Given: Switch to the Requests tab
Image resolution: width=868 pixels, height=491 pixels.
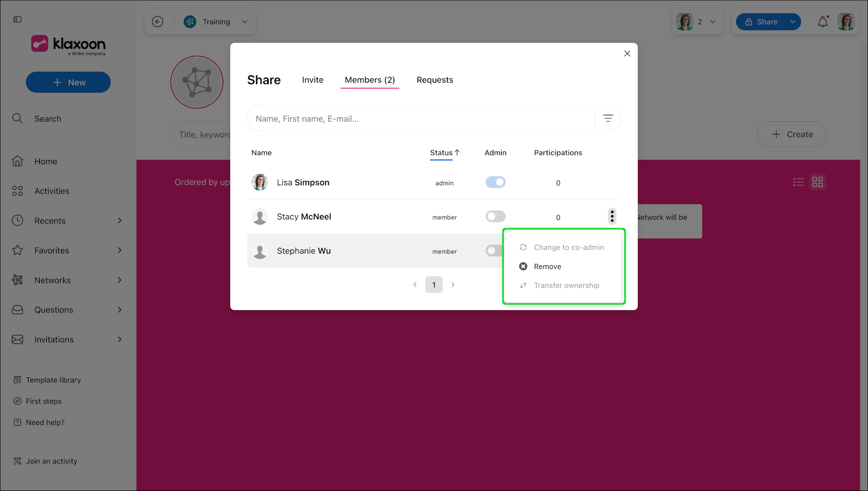Looking at the screenshot, I should point(435,80).
